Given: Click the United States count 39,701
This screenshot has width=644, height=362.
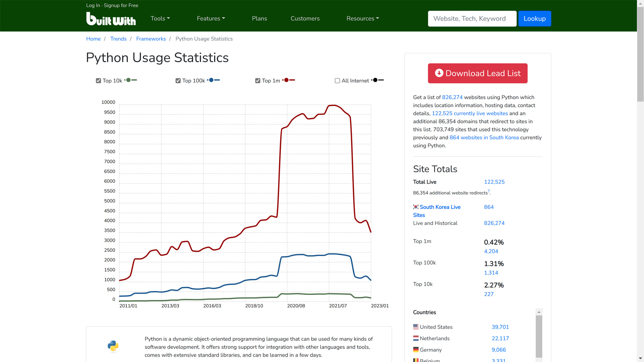Looking at the screenshot, I should (x=500, y=327).
